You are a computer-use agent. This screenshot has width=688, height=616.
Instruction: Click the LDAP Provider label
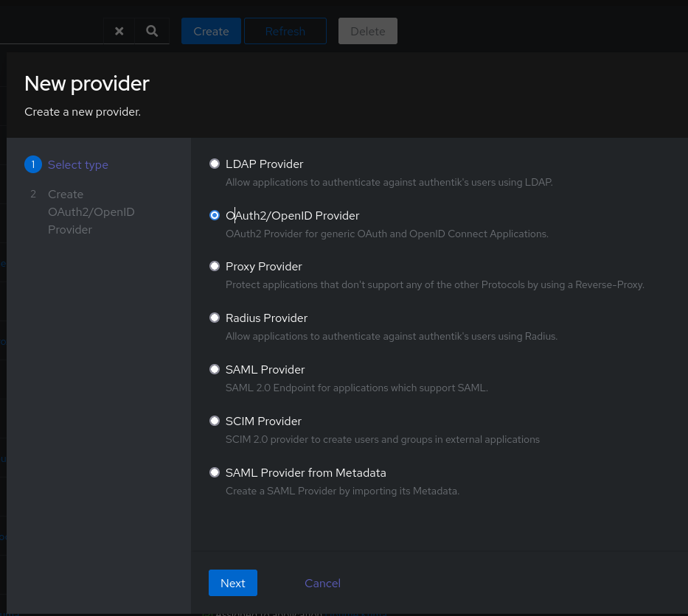tap(264, 164)
